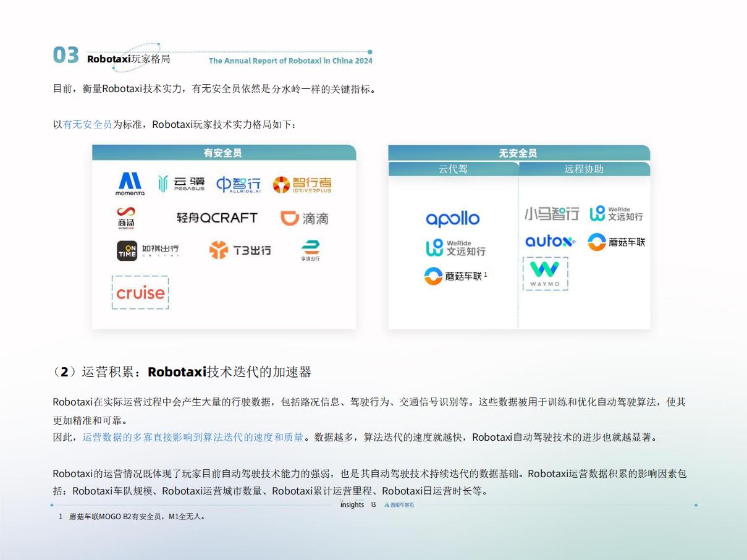Click 蘑菇车联 logo with footnote 1
The width and height of the screenshot is (747, 560).
[456, 276]
